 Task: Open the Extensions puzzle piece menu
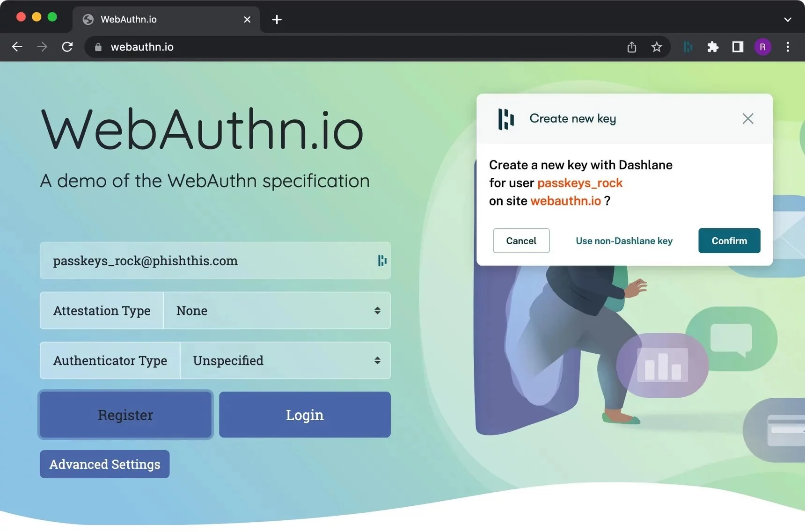point(713,47)
